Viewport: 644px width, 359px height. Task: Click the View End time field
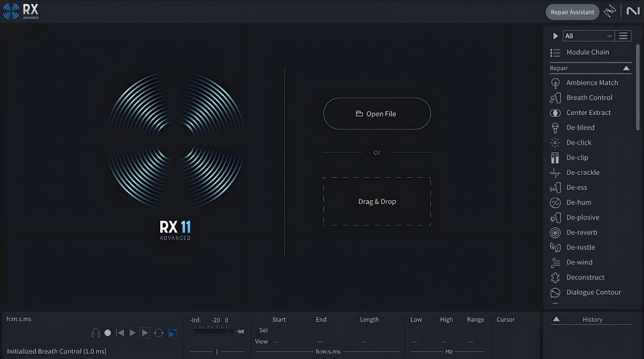(x=320, y=342)
